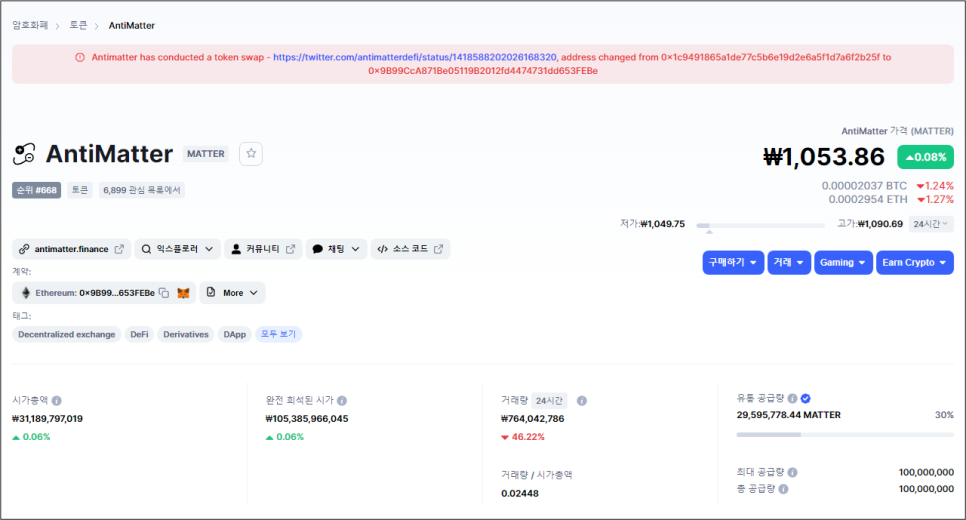Open info icon next to 유통 공급량
966x520 pixels.
[792, 398]
